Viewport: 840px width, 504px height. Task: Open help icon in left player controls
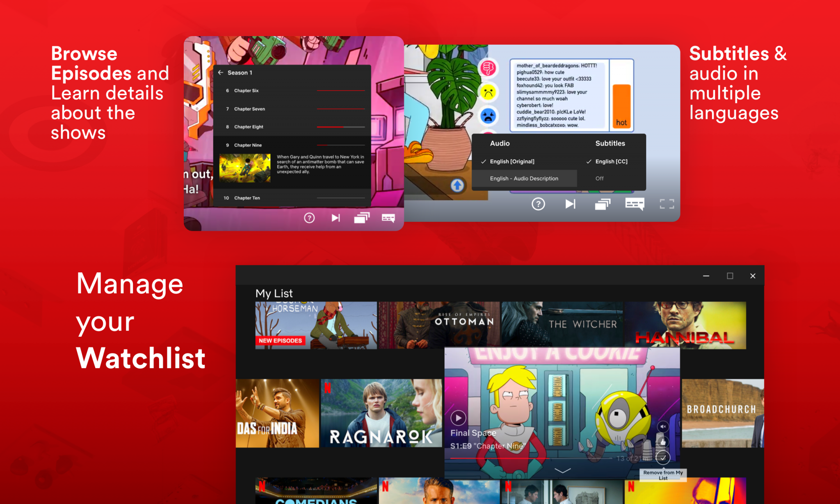[309, 218]
